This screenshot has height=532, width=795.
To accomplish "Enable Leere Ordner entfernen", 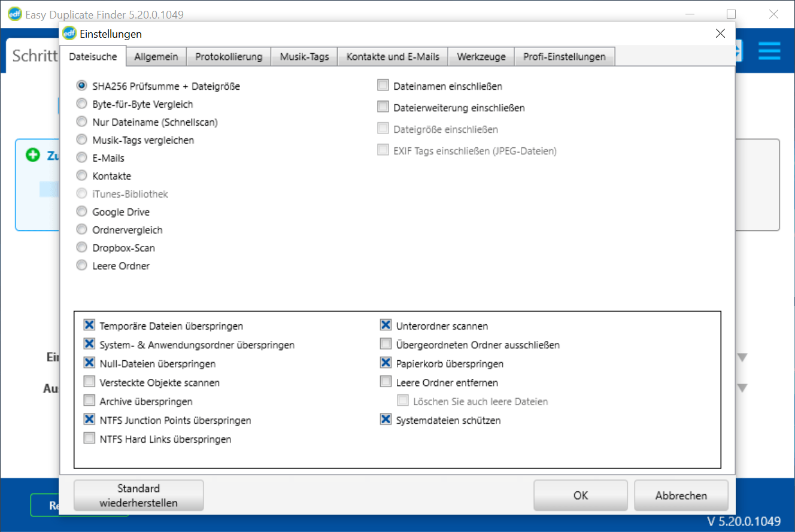I will pos(386,382).
